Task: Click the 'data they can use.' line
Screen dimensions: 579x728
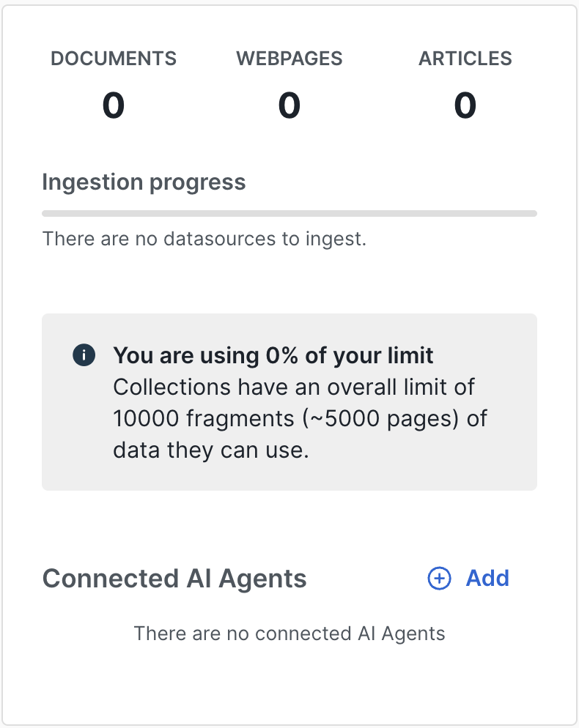Action: tap(211, 450)
